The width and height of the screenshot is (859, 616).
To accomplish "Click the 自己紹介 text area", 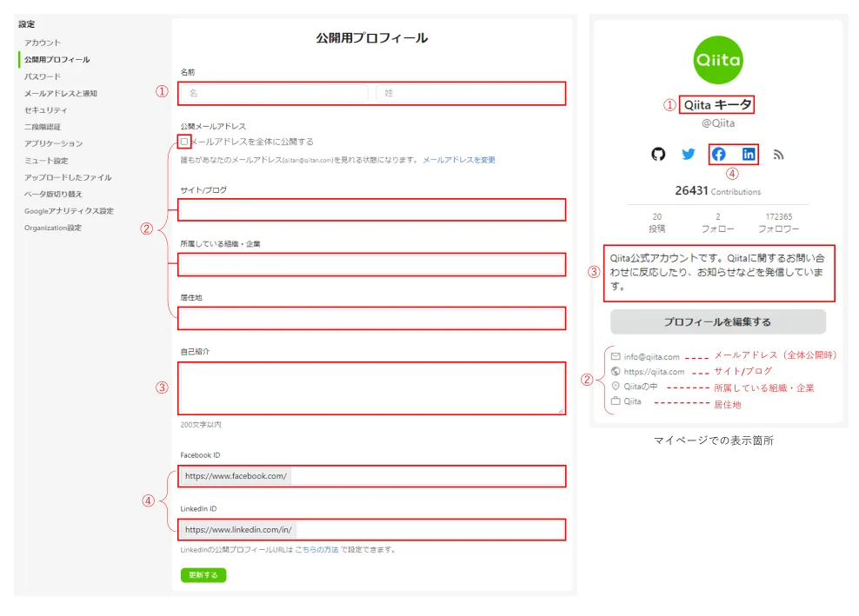I will tap(371, 388).
